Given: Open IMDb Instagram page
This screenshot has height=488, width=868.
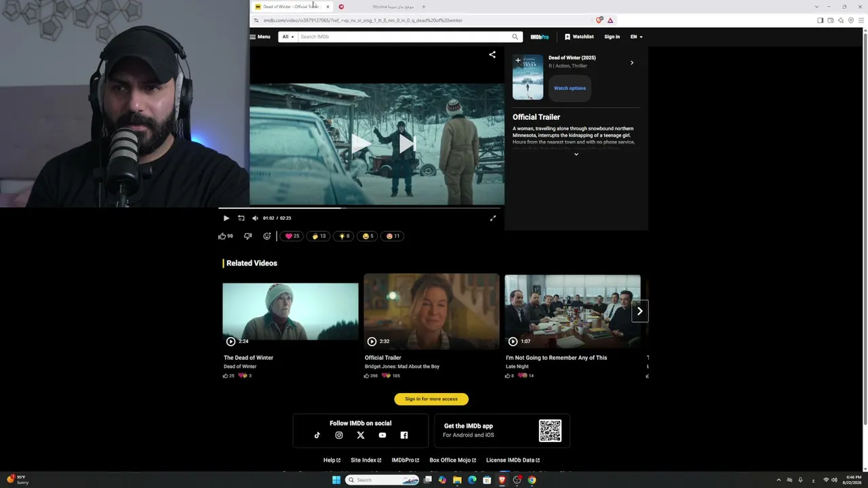Looking at the screenshot, I should [x=339, y=435].
